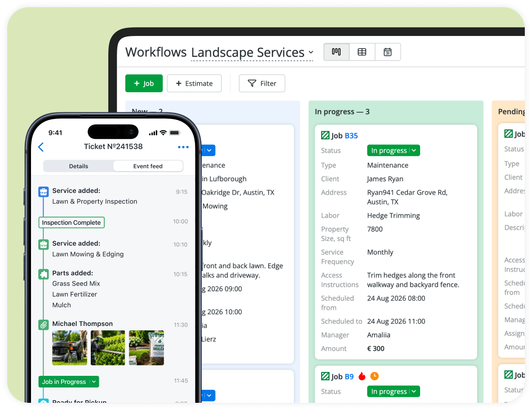The width and height of the screenshot is (532, 410).
Task: Click the job icon in the Pending column's second card
Action: [x=508, y=374]
